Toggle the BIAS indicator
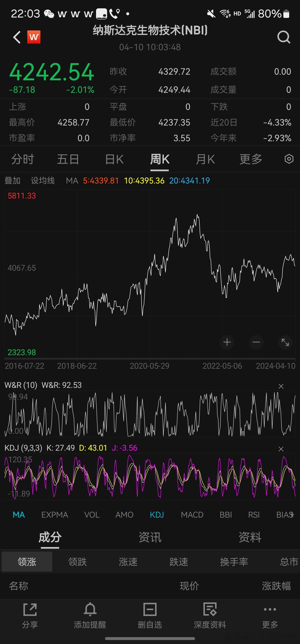Image resolution: width=300 pixels, height=644 pixels. coord(285,515)
